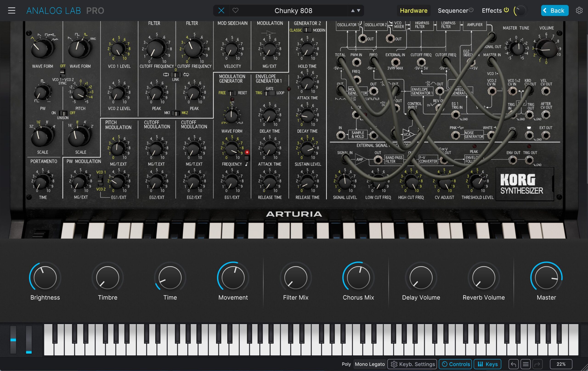Click the Brightness macro knob
Screen dimensions: 588x371
click(x=45, y=278)
